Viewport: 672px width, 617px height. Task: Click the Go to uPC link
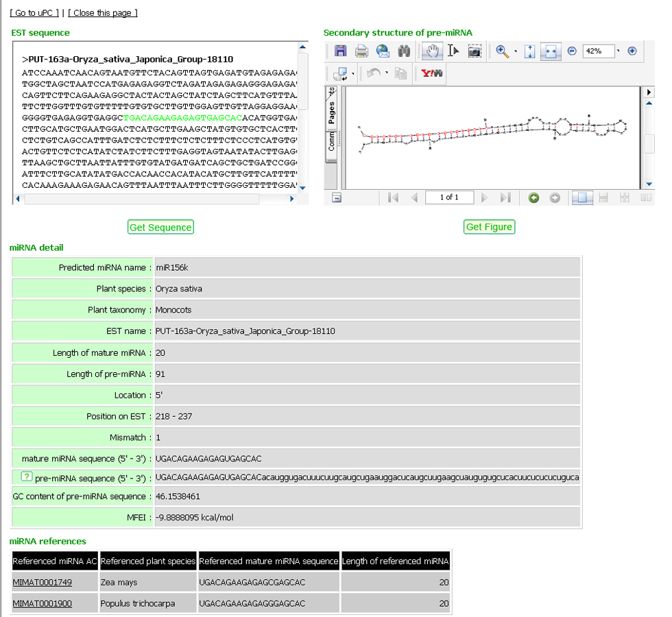click(34, 13)
